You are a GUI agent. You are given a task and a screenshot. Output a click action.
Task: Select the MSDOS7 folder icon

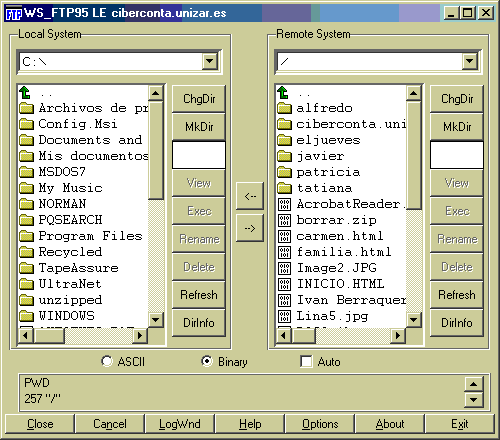click(26, 172)
